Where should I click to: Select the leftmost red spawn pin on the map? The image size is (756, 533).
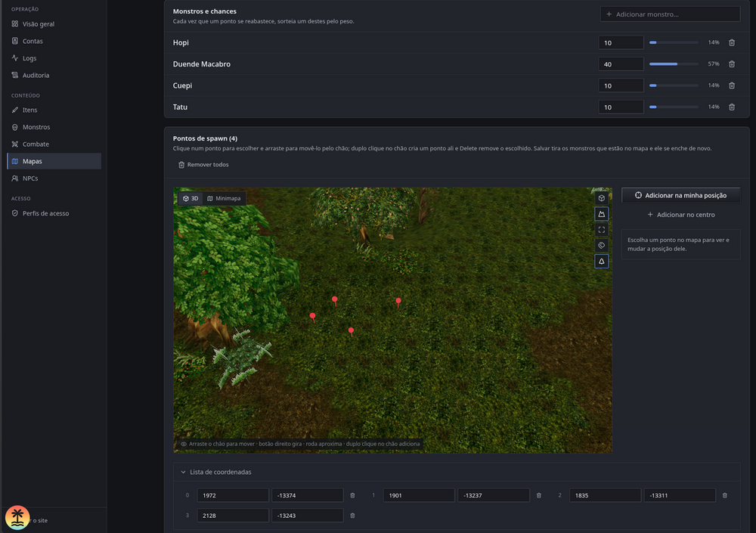(x=312, y=317)
